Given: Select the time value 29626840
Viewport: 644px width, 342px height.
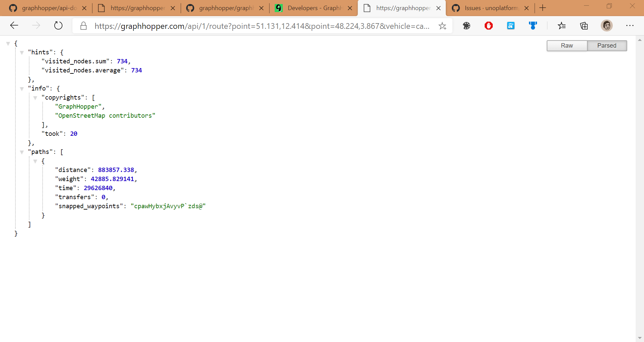Looking at the screenshot, I should 98,188.
